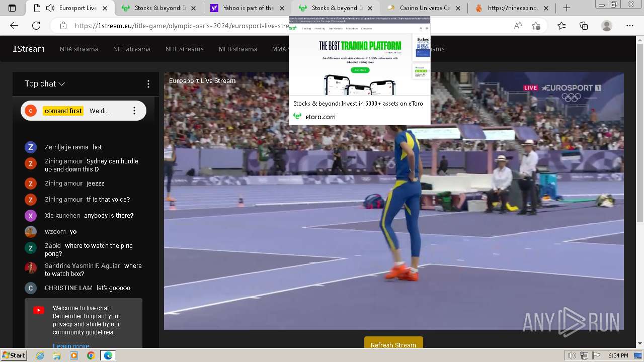Click 'anybody is there?' chat message
Image resolution: width=644 pixels, height=362 pixels.
[x=109, y=216]
